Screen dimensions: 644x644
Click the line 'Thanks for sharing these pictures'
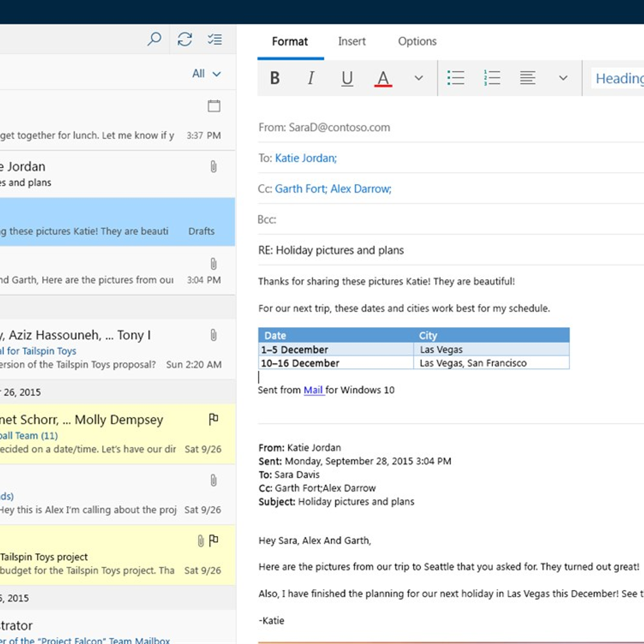coord(386,281)
